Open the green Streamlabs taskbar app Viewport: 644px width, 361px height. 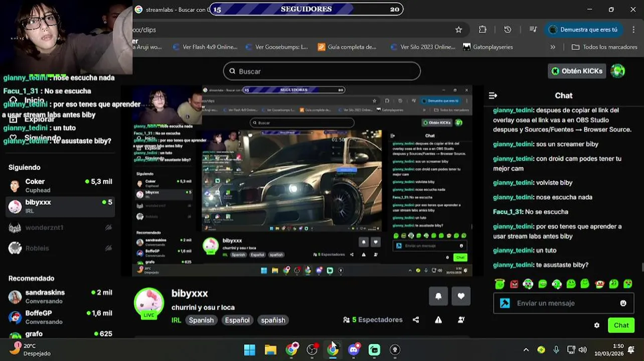tap(375, 349)
